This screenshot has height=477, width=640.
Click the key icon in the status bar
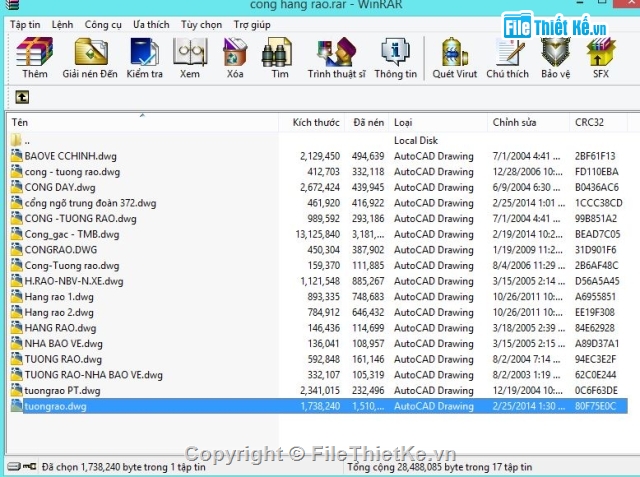(29, 466)
